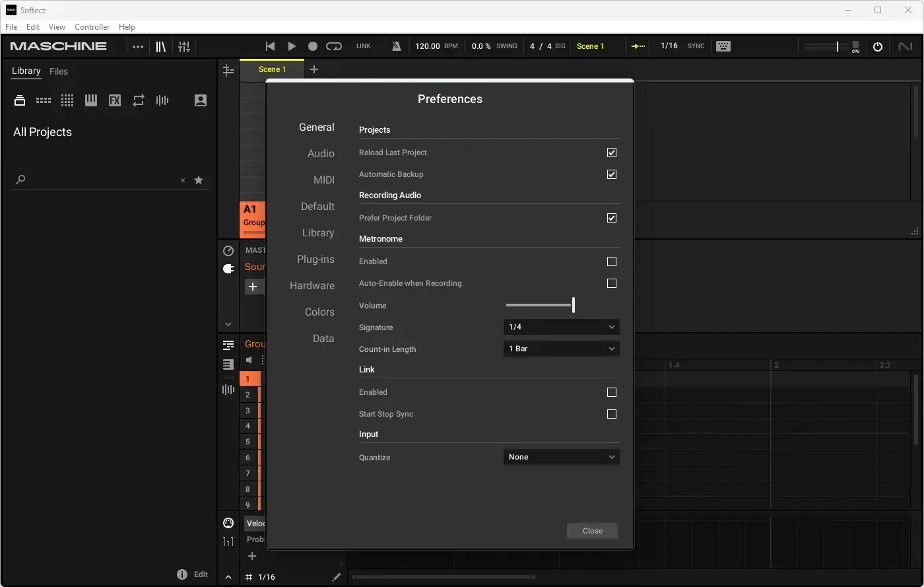The image size is (924, 587).
Task: Adjust the metronome Volume slider
Action: pyautogui.click(x=540, y=305)
